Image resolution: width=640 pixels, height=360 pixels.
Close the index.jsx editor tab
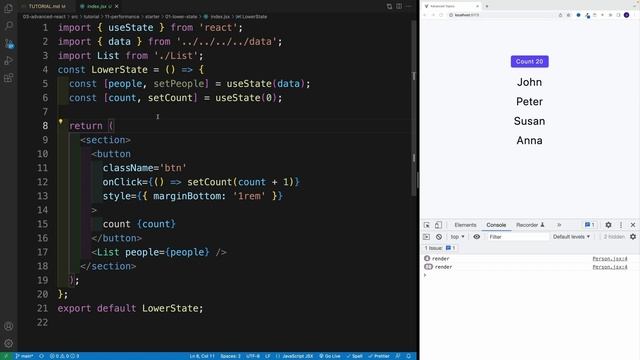117,6
